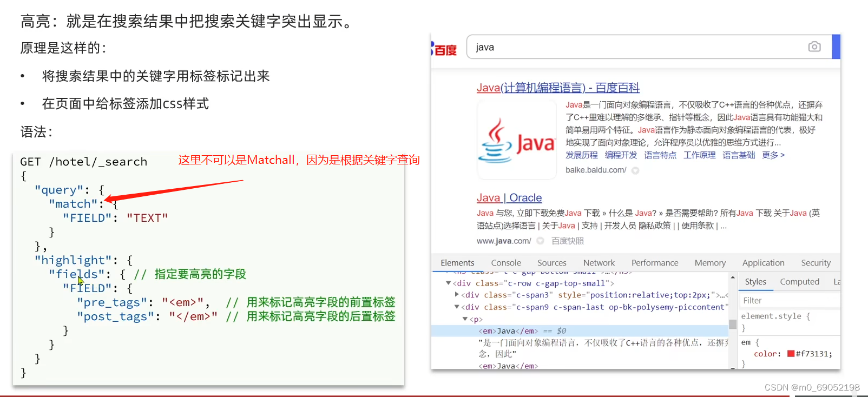Click the 更多 > link
868x397 pixels.
(x=773, y=155)
